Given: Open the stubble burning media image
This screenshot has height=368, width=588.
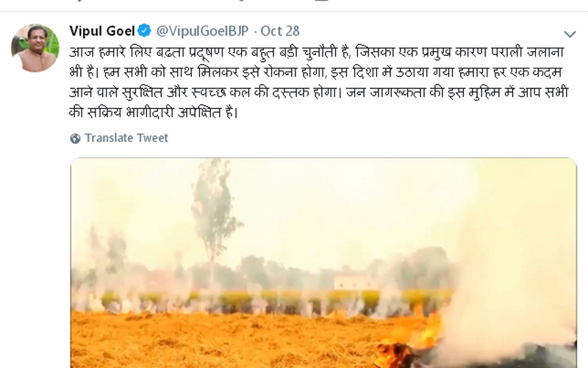Looking at the screenshot, I should tap(323, 263).
